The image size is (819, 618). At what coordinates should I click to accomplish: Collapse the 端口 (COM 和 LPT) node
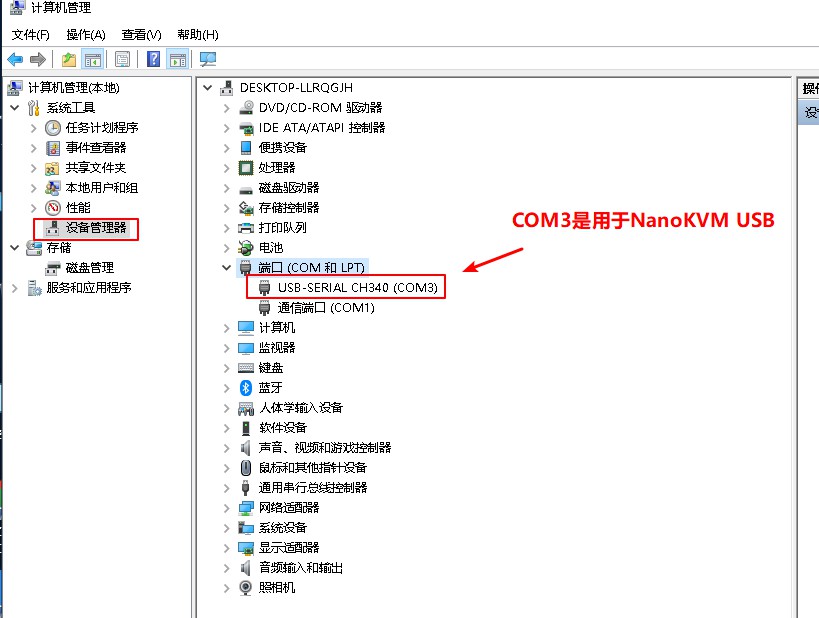(226, 267)
